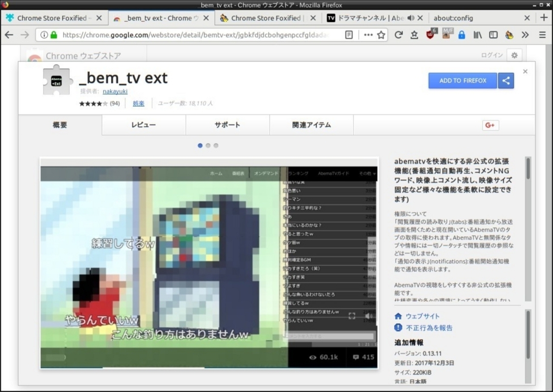This screenshot has width=553, height=392.
Task: Click the star rating (94)
Action: 100,103
